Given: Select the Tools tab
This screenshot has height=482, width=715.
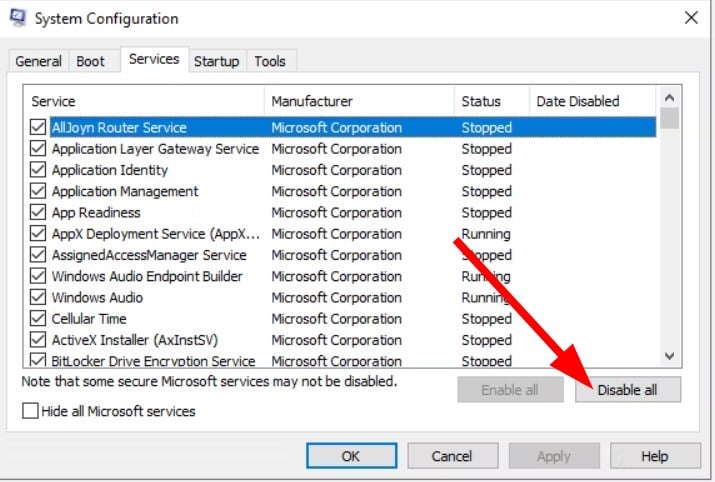Looking at the screenshot, I should (x=270, y=61).
